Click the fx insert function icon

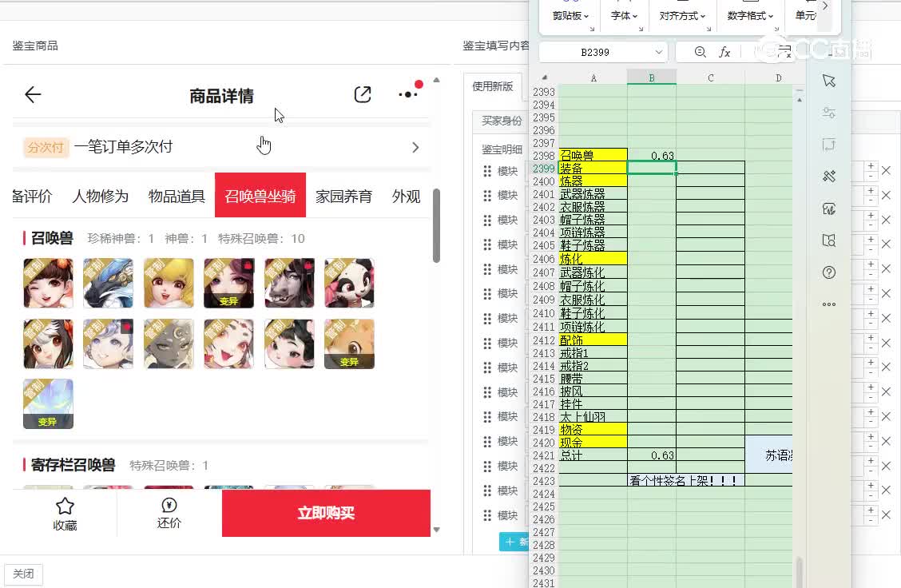724,52
